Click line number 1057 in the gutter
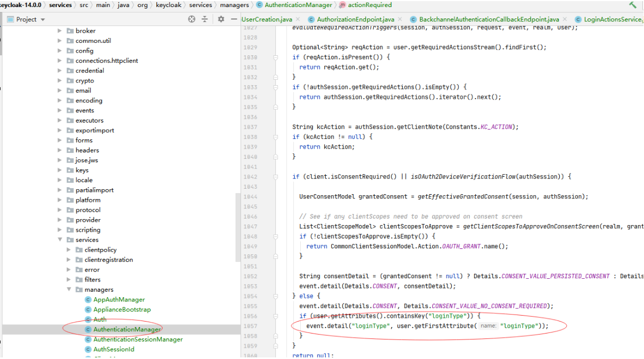The image size is (644, 359). [x=250, y=326]
